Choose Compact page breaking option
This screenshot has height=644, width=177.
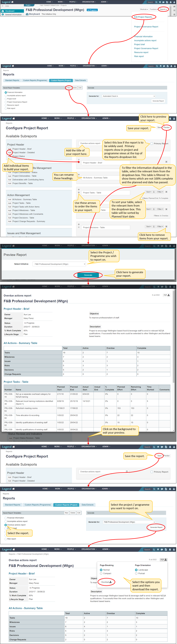pyautogui.click(x=101, y=573)
